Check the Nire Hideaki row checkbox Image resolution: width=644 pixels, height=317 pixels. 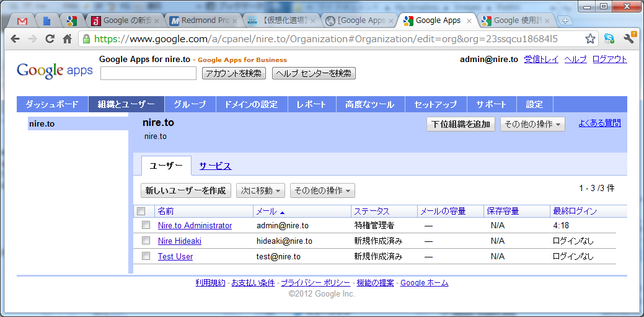(146, 241)
